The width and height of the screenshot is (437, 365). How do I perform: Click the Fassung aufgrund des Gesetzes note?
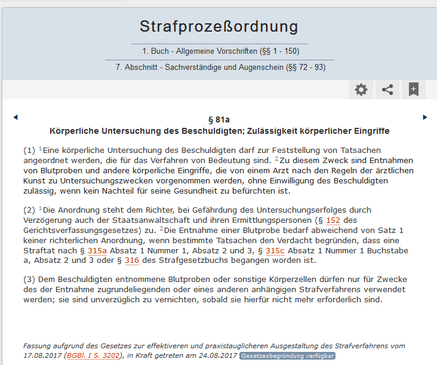pos(214,351)
